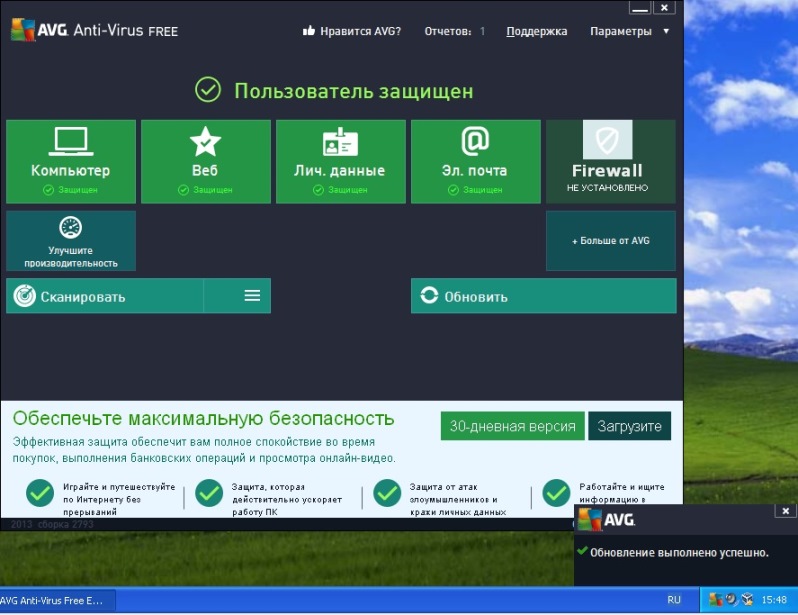Click the Обеспечьте максимальную безопасность heading
798x615 pixels.
204,418
